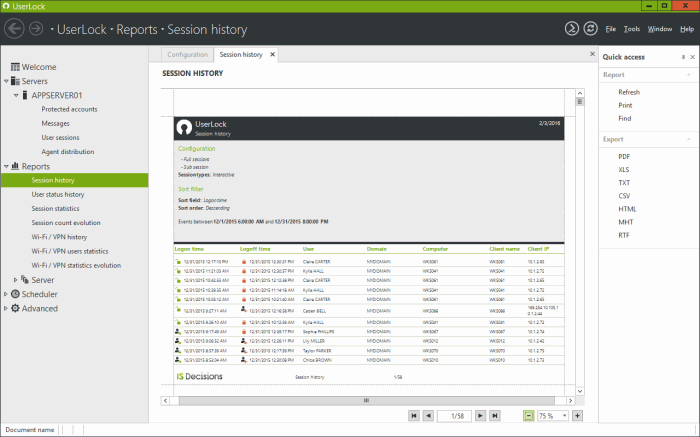
Task: Export report as HTML
Action: (627, 209)
